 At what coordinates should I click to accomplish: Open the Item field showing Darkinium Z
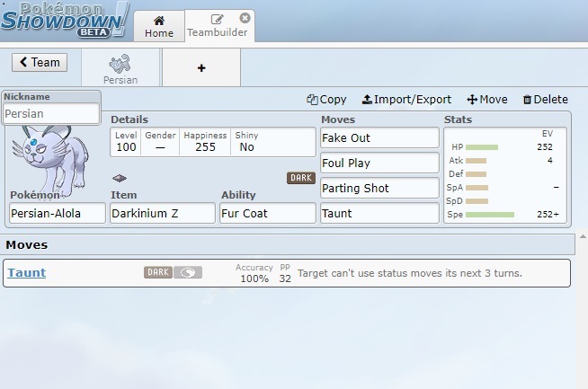[163, 213]
